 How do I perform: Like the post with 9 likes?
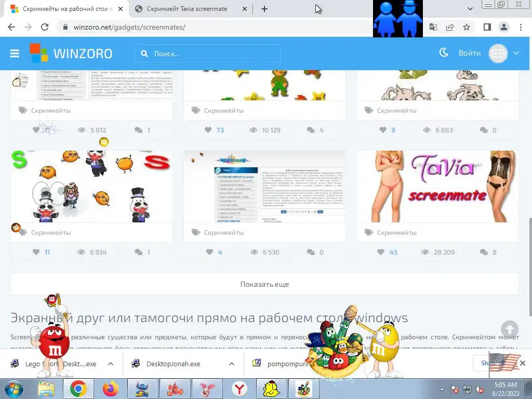(383, 130)
